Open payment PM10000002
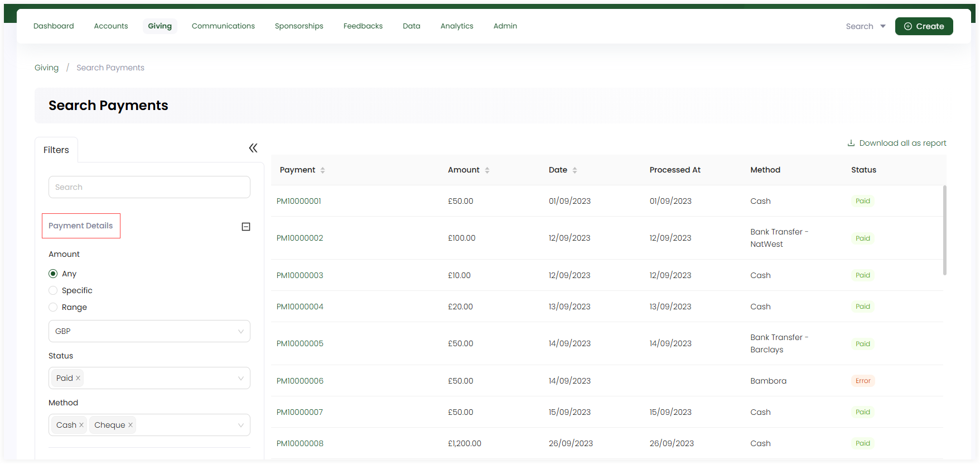 [x=300, y=238]
